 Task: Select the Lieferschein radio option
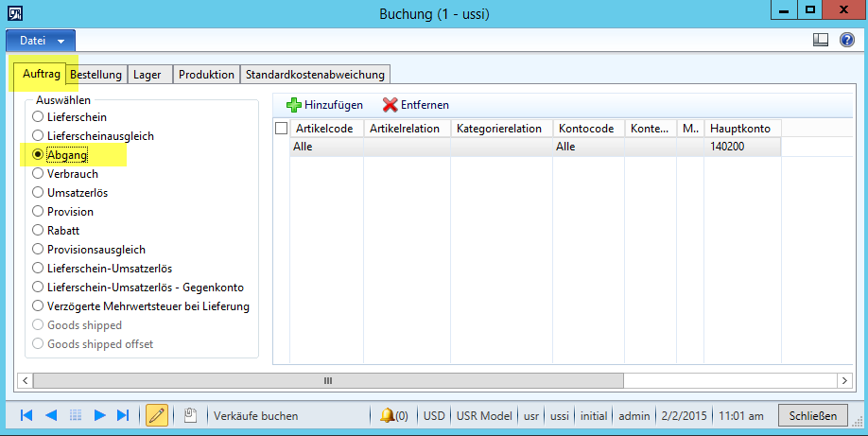39,117
